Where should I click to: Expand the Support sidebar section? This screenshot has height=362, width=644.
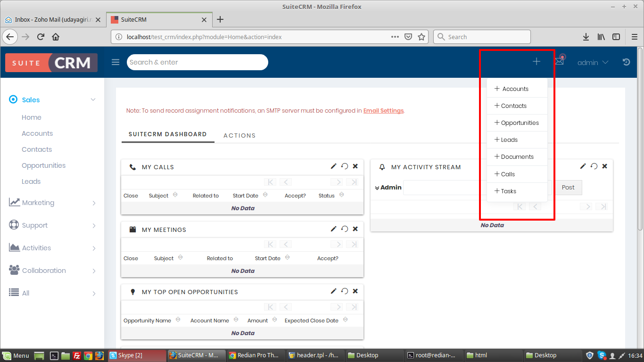coord(94,225)
